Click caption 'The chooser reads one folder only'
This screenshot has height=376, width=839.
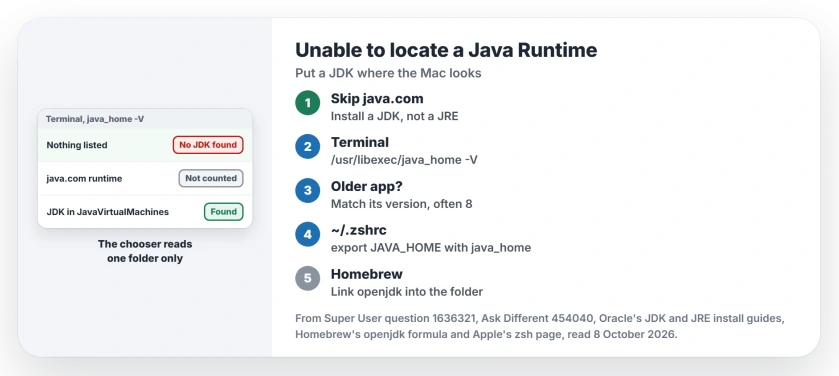145,251
